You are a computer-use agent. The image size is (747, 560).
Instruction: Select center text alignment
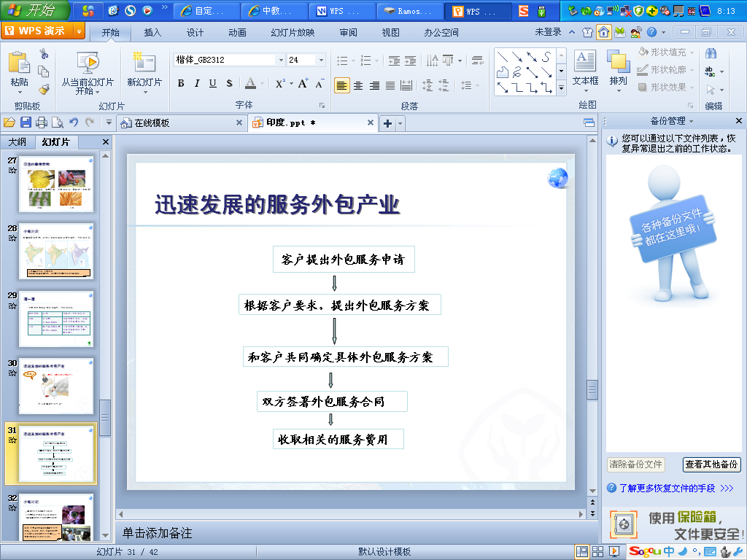pos(357,85)
